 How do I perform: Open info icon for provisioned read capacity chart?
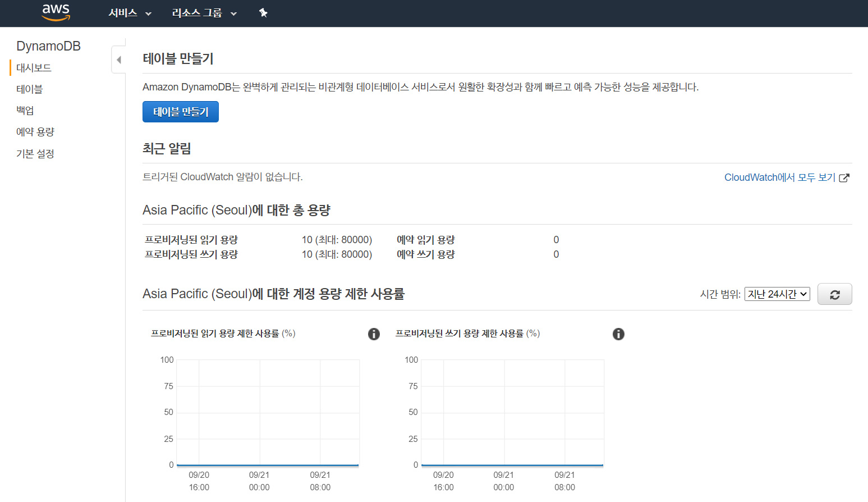374,334
